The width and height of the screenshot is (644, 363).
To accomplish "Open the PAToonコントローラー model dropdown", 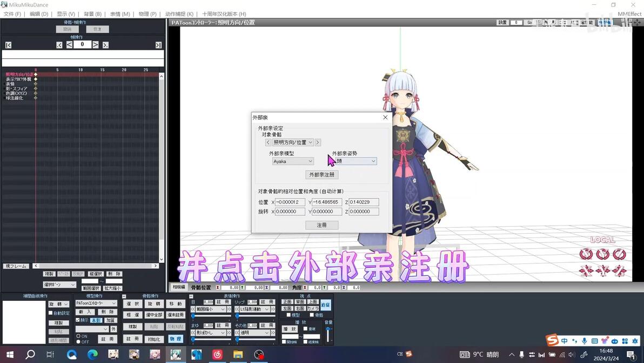I will [x=96, y=303].
